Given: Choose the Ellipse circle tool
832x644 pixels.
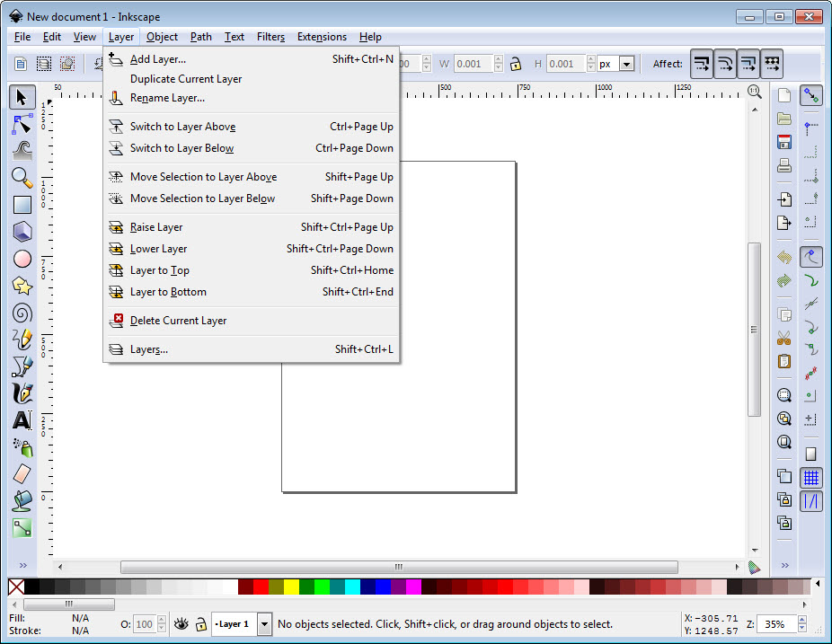Looking at the screenshot, I should point(22,259).
